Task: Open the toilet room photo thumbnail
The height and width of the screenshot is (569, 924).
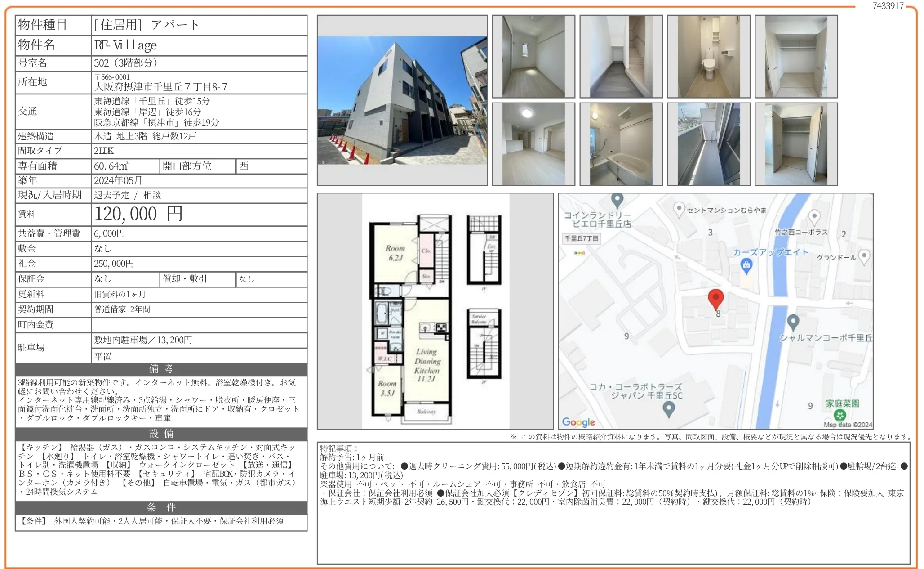Action: [x=708, y=56]
